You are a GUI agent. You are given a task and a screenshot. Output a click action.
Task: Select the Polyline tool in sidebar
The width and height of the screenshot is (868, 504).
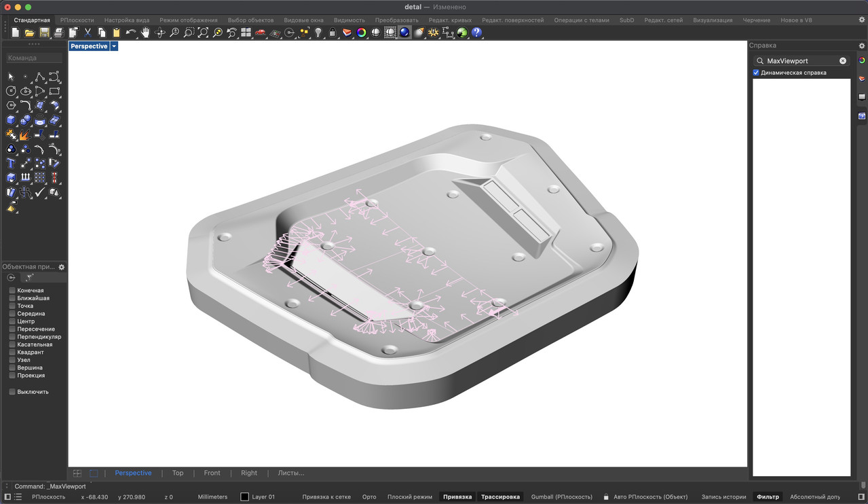tap(40, 77)
